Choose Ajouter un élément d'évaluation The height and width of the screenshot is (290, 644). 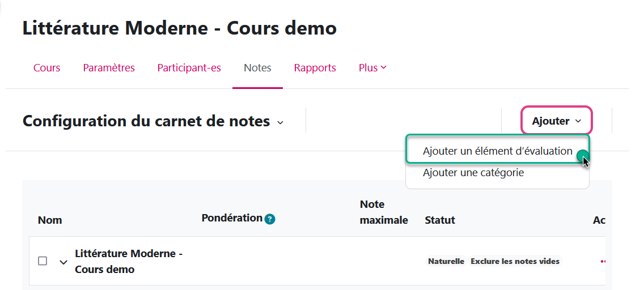(497, 151)
